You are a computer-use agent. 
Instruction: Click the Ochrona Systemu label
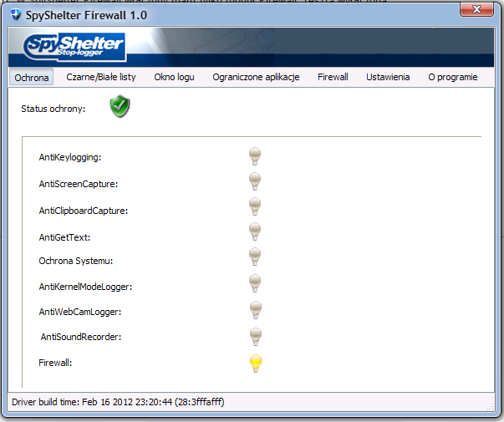76,261
